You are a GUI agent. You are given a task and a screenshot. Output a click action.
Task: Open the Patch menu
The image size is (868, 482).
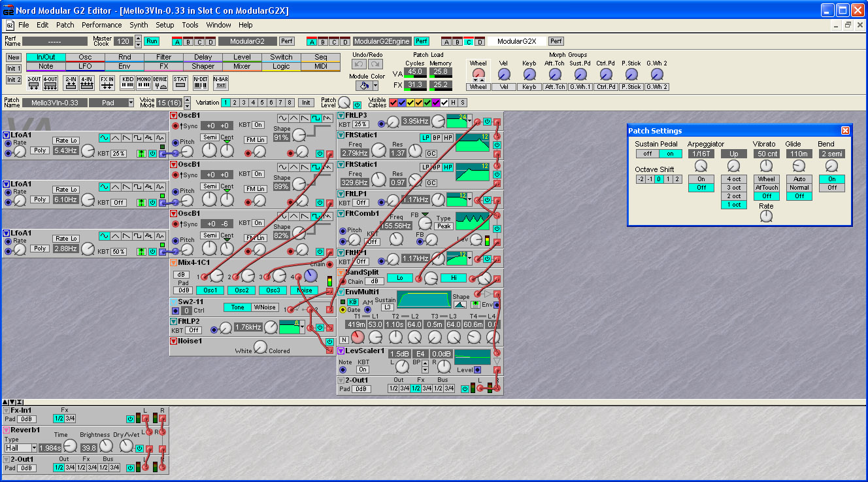(65, 25)
